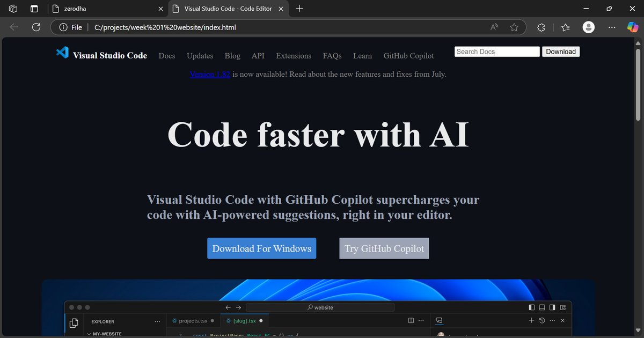This screenshot has height=338, width=644.
Task: Select projects.tsx tab in editor image
Action: click(193, 321)
